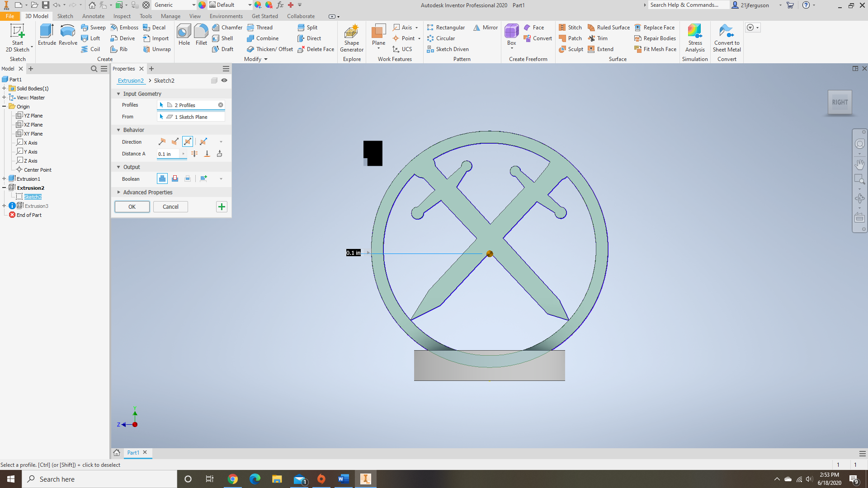Select Intersect boolean operation

click(188, 179)
